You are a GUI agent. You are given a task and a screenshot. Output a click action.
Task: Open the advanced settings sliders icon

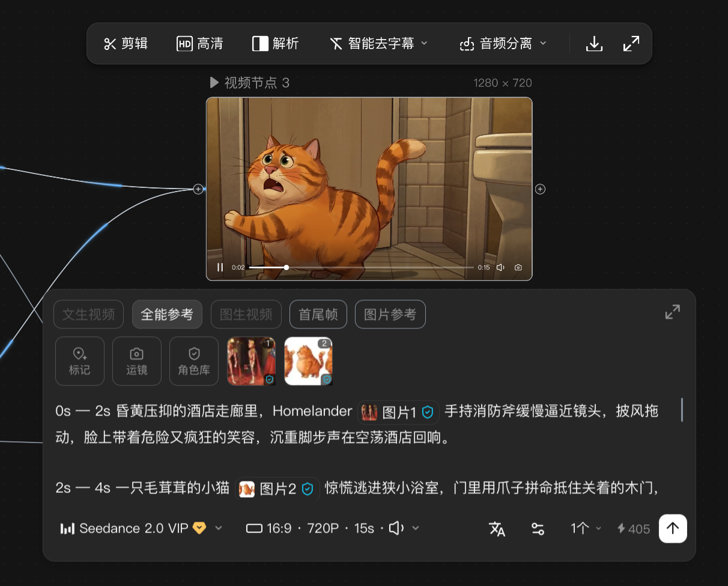(538, 528)
